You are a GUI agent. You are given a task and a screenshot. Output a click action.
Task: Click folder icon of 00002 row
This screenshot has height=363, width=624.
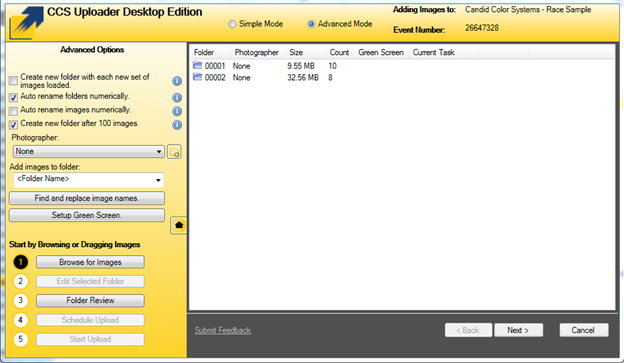(x=197, y=77)
